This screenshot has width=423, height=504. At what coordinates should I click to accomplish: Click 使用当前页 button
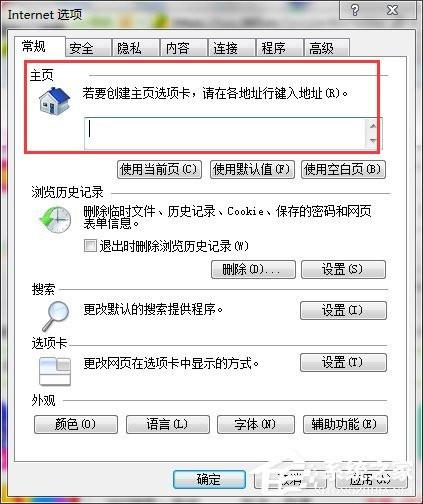[x=159, y=169]
